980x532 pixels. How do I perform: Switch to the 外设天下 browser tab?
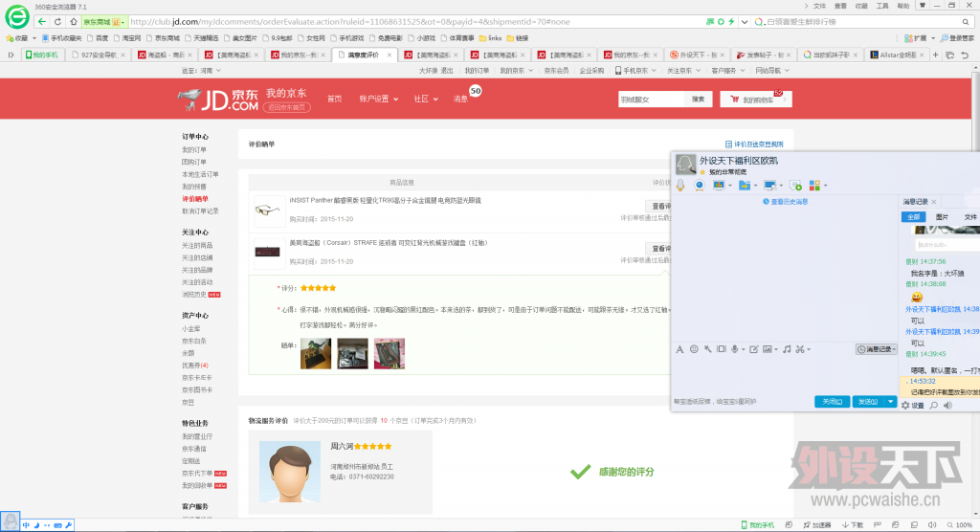point(698,55)
